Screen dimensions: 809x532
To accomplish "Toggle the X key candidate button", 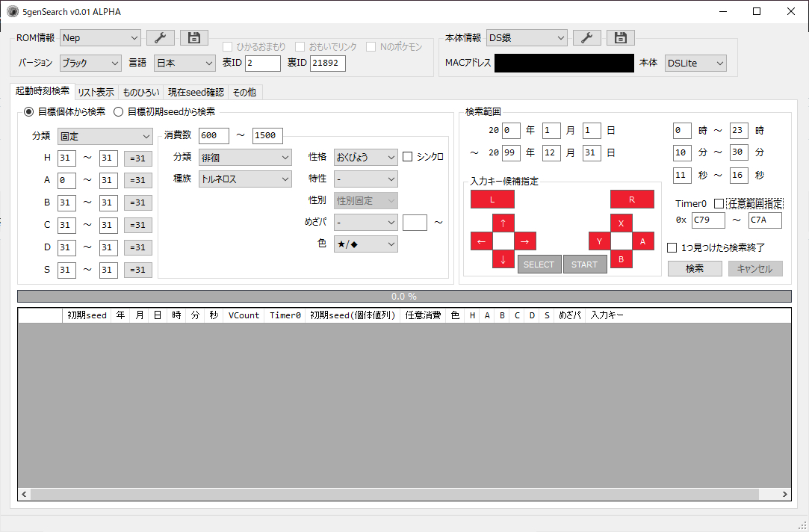I will (622, 223).
